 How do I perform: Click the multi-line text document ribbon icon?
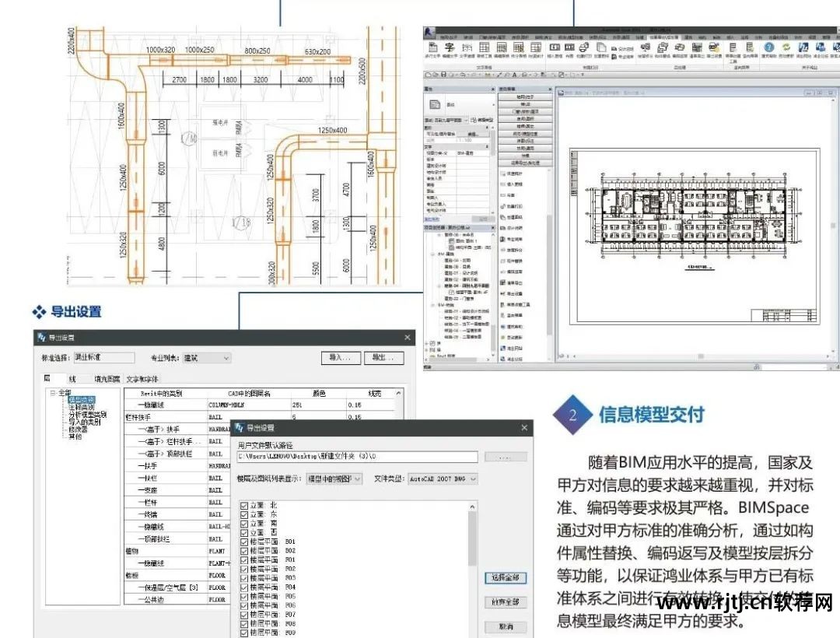tap(433, 47)
